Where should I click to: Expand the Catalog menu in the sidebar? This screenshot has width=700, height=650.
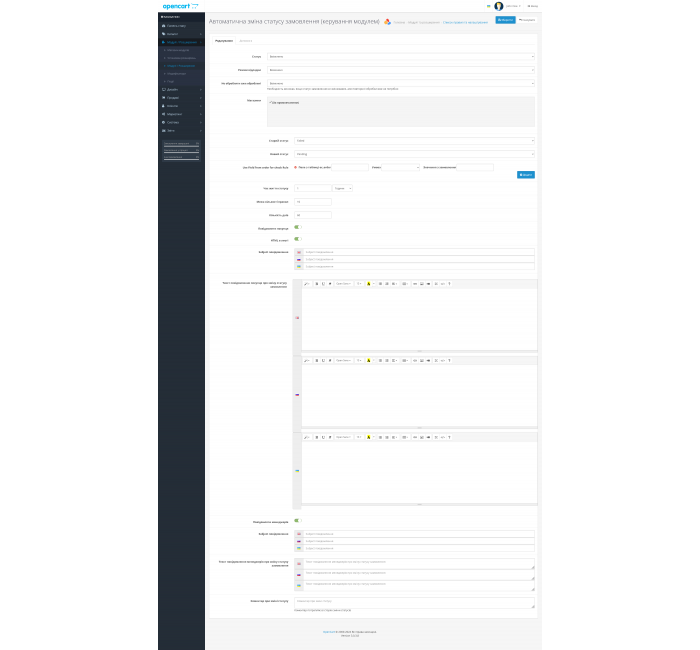pos(181,34)
